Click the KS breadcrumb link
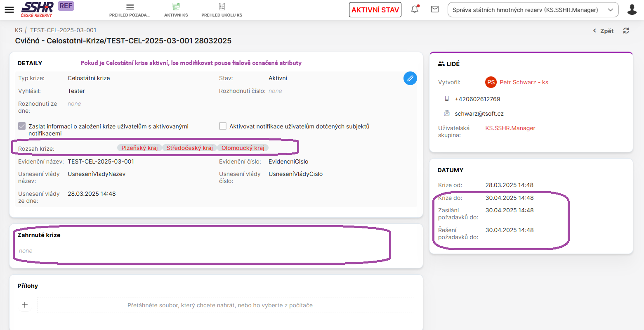The height and width of the screenshot is (330, 644). 19,30
